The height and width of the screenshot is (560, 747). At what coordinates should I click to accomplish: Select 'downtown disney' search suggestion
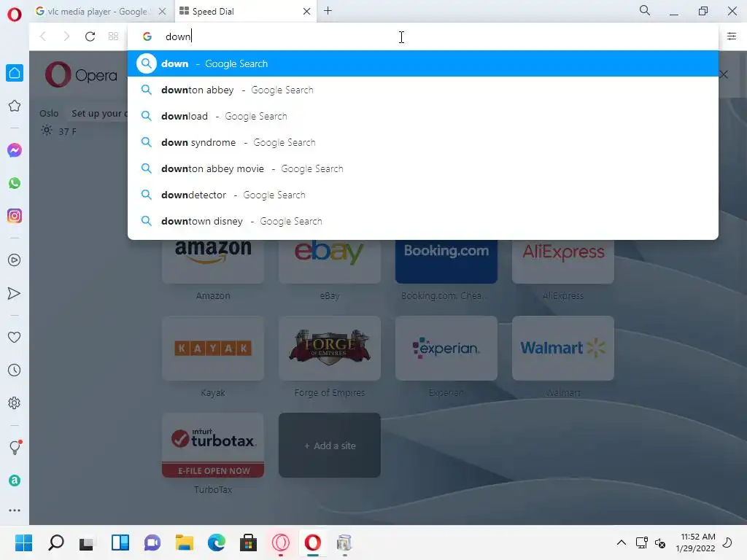tap(423, 221)
